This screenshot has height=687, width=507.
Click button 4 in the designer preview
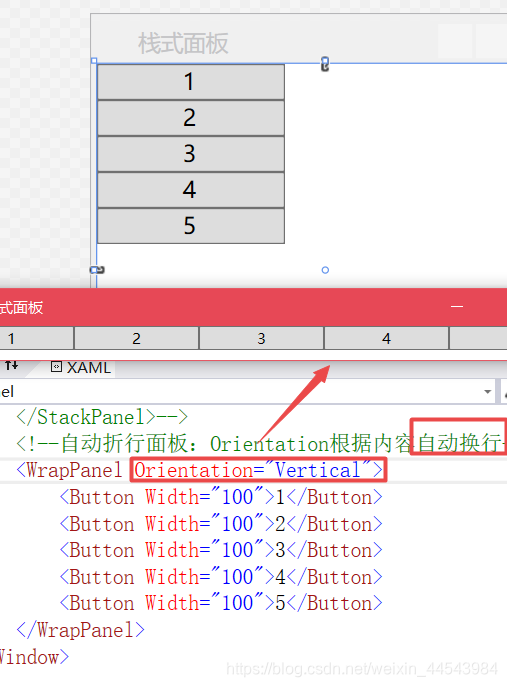click(191, 190)
